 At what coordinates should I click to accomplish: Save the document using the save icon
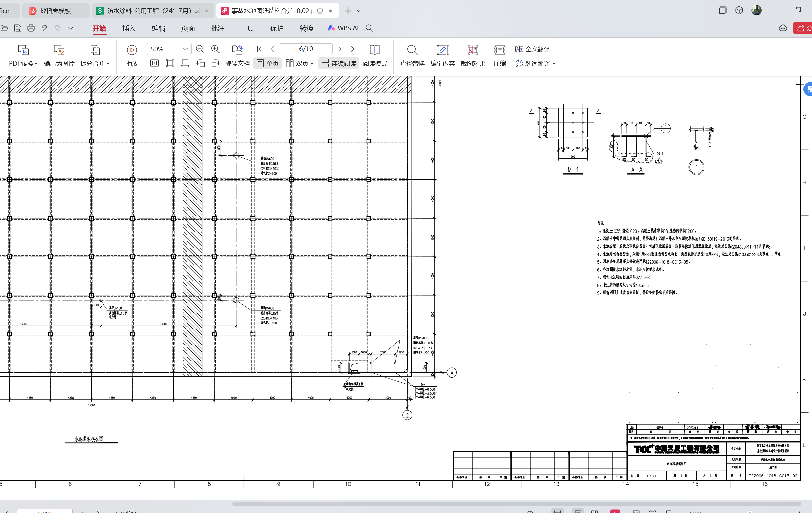tap(18, 28)
